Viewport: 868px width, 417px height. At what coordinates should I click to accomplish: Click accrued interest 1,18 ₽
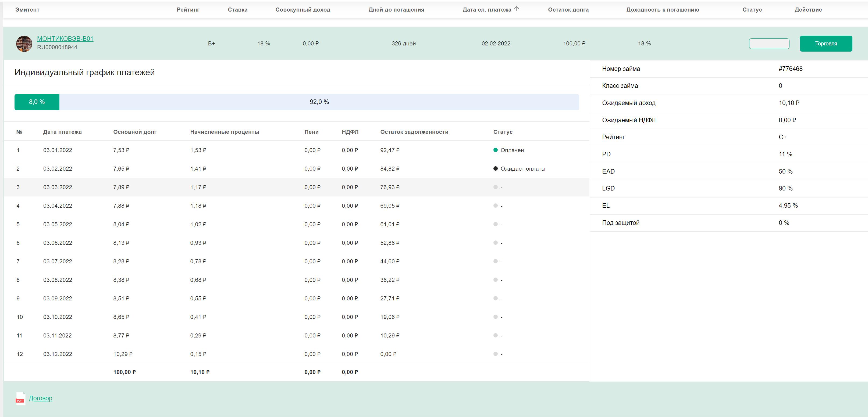198,206
